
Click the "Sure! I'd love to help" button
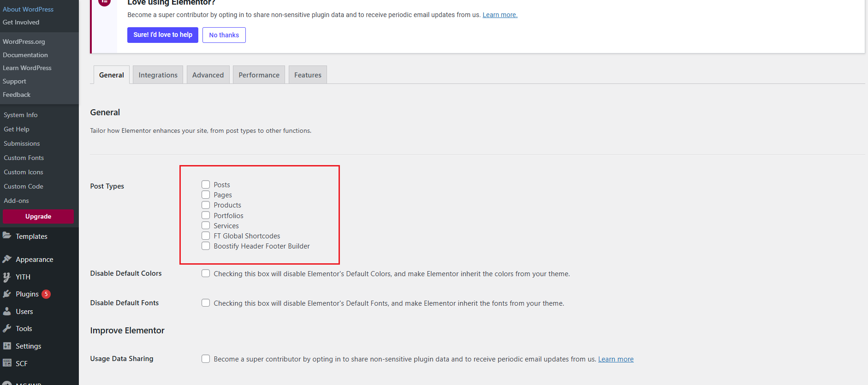163,35
